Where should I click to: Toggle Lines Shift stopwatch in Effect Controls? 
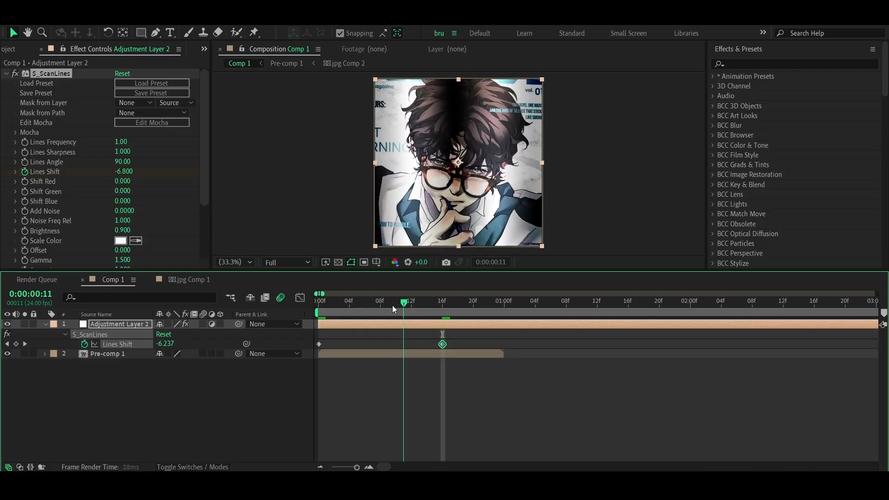pyautogui.click(x=24, y=172)
